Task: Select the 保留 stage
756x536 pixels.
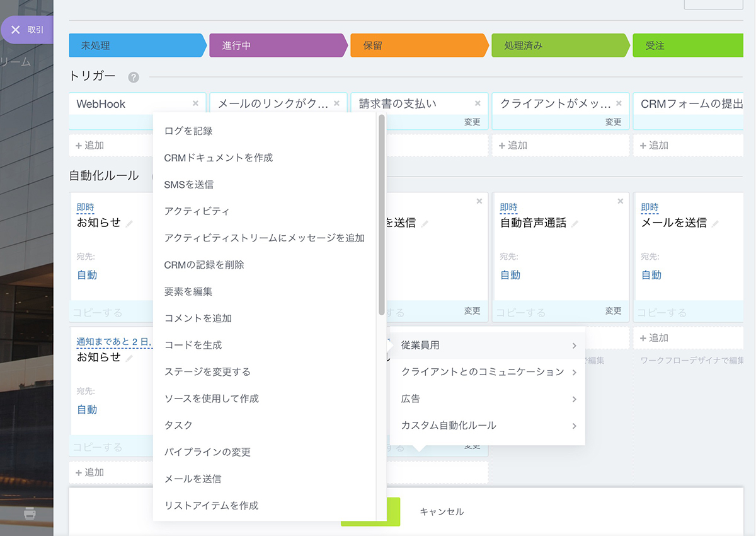Action: [x=420, y=45]
